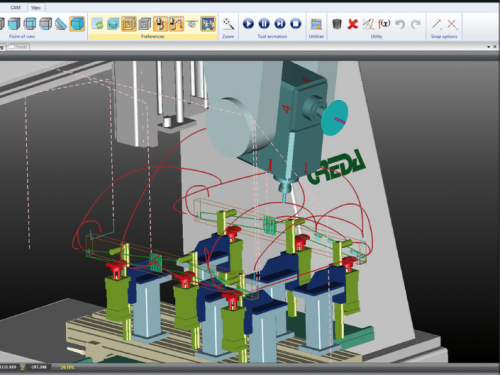Open the Tools panel tab
The height and width of the screenshot is (375, 500).
point(19,47)
